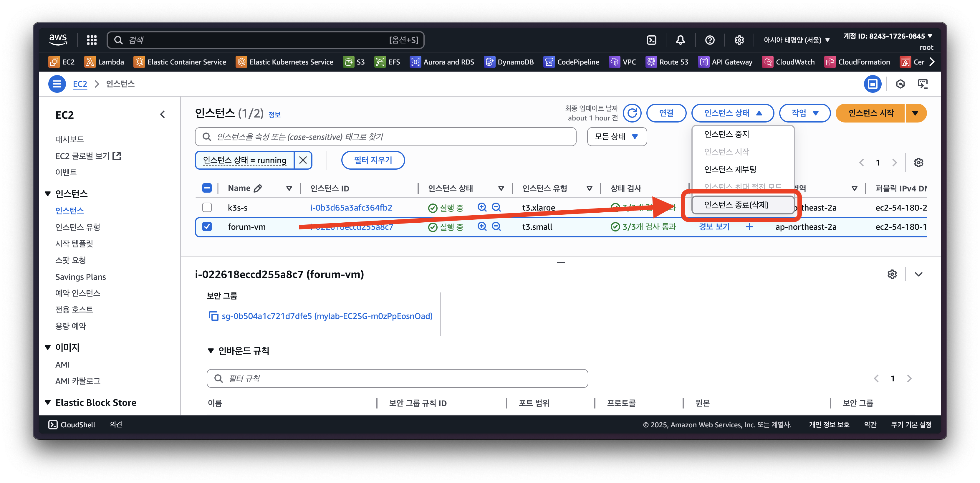Choose 인스턴스 중지 from the menu
Viewport: 980px width, 483px height.
[x=743, y=134]
